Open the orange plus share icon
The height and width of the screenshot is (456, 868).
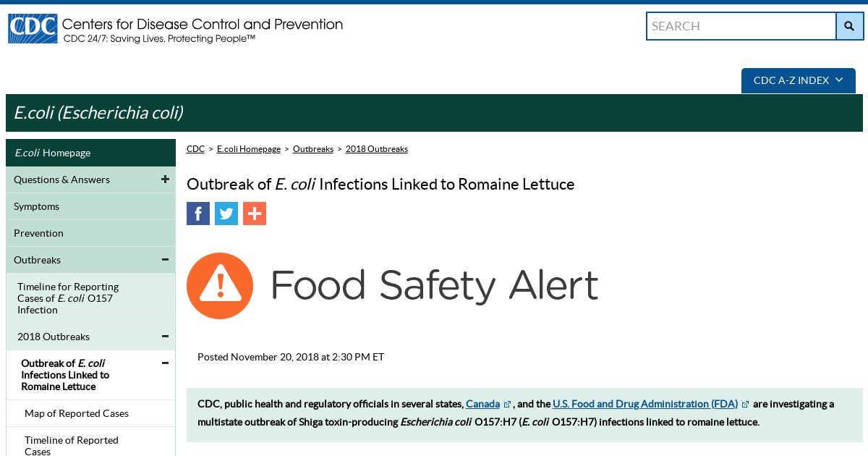[255, 214]
